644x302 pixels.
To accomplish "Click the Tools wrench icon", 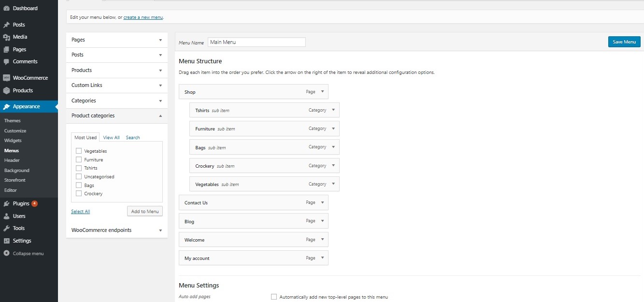I will pos(6,228).
